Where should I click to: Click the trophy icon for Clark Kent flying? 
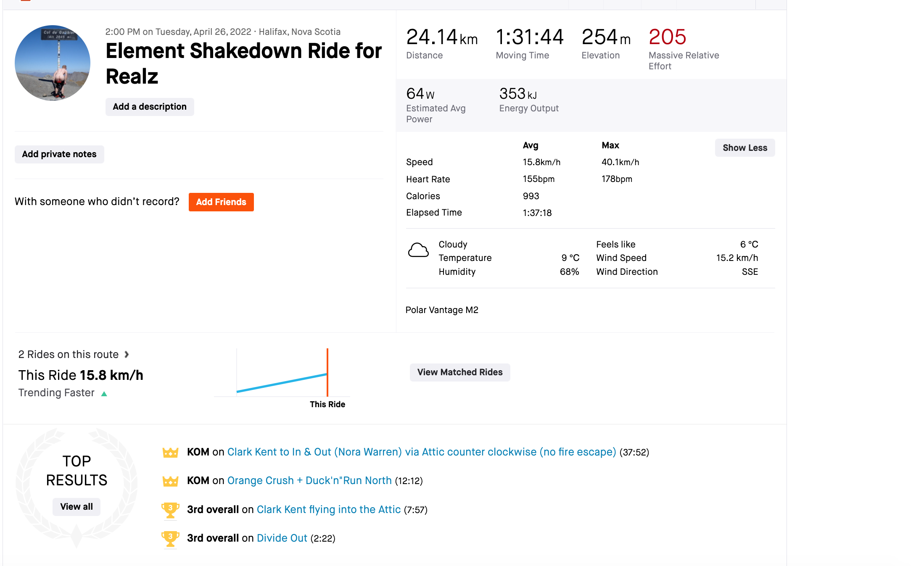[x=170, y=510]
